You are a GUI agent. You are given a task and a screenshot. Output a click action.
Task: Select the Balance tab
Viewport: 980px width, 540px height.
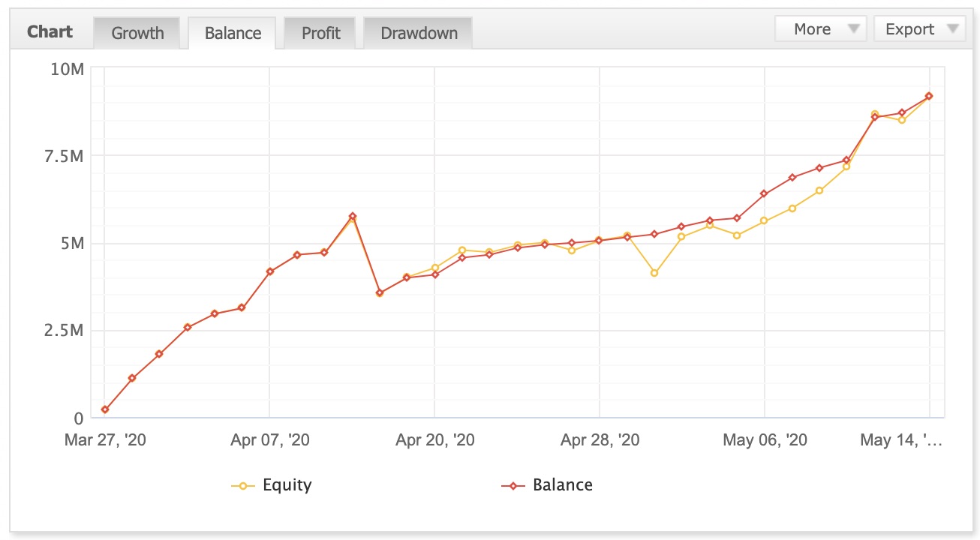(233, 33)
